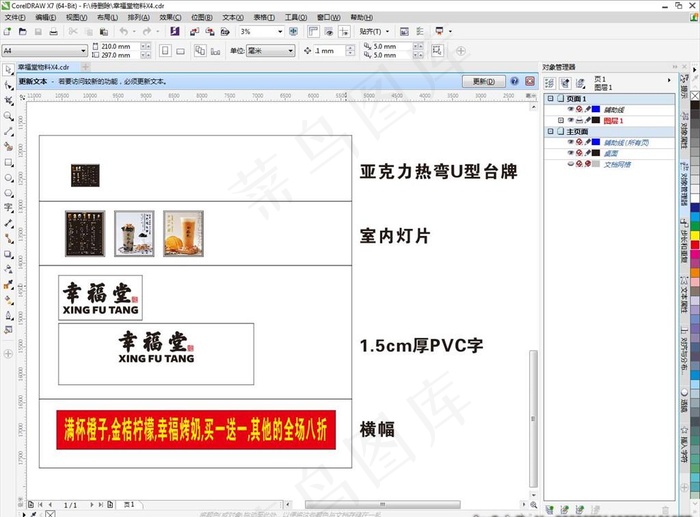
Task: Toggle Show Object Properties in Object Manager
Action: coord(550,83)
